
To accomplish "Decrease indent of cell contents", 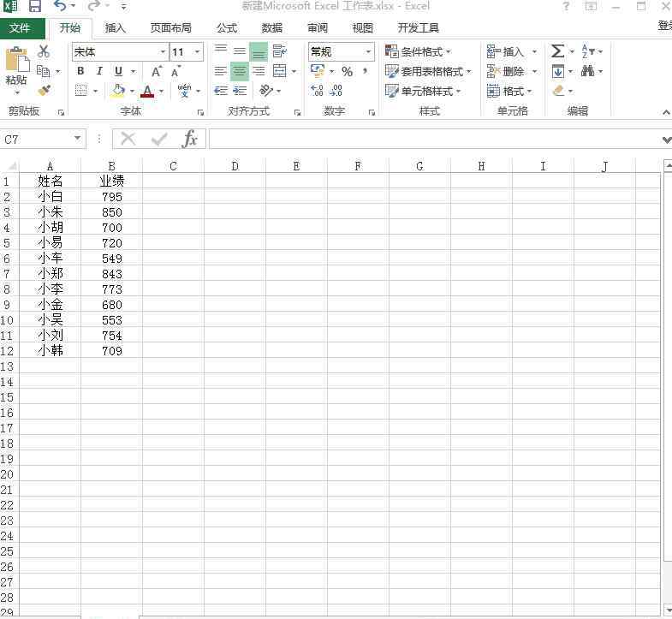I will click(221, 91).
